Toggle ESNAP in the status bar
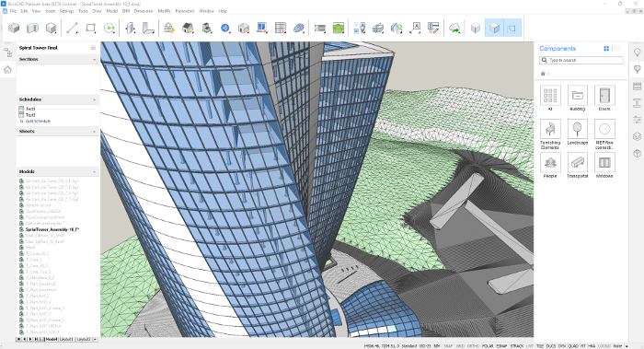The image size is (644, 349). pos(501,346)
